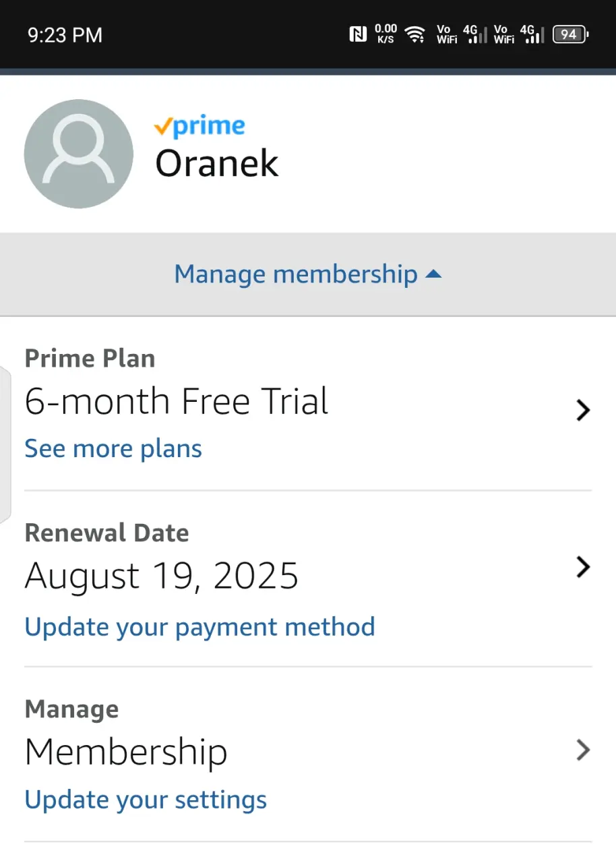Viewport: 616px width, 863px height.
Task: Open Prime Plan details chevron
Action: [583, 410]
